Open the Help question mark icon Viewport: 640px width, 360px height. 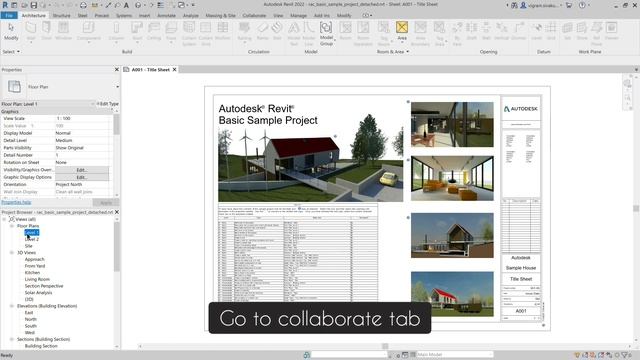(x=582, y=5)
